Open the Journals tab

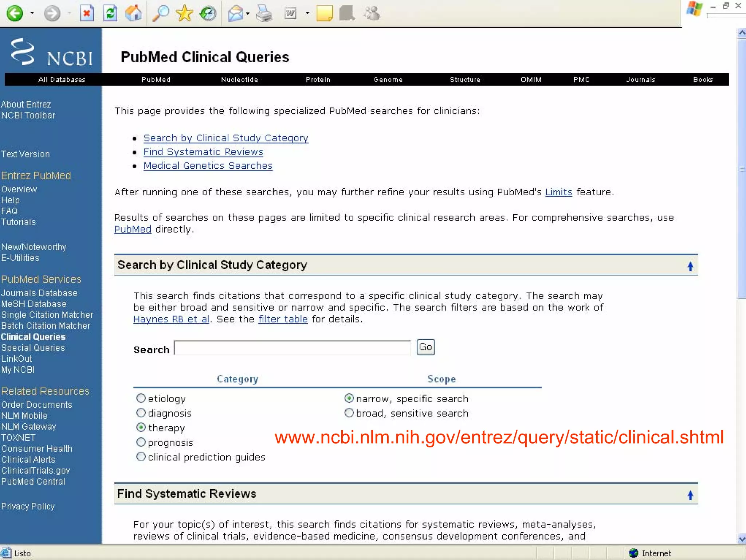pos(641,79)
